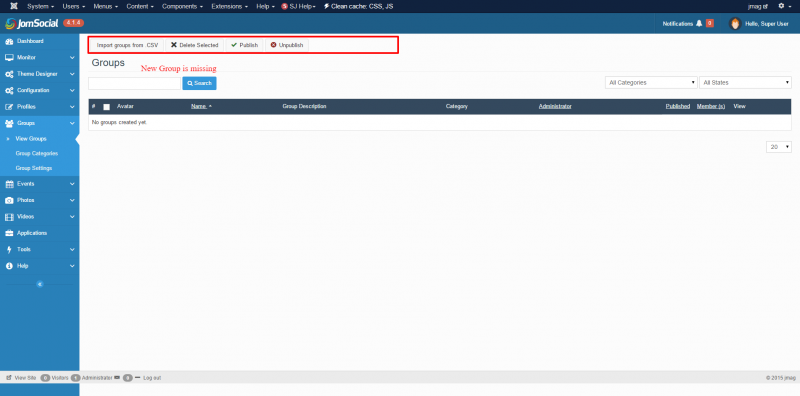Click the Search button
The height and width of the screenshot is (396, 800).
click(199, 83)
